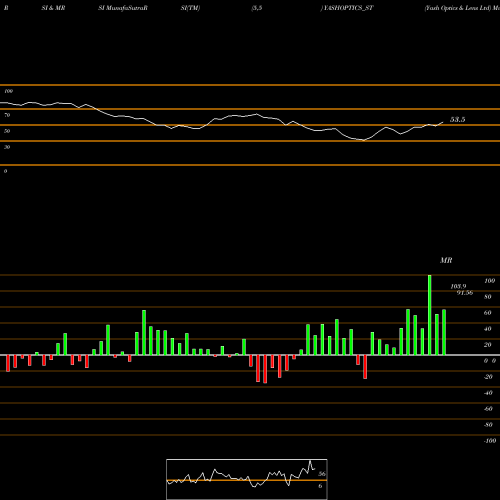Click the MR axis label 60

click(488, 313)
